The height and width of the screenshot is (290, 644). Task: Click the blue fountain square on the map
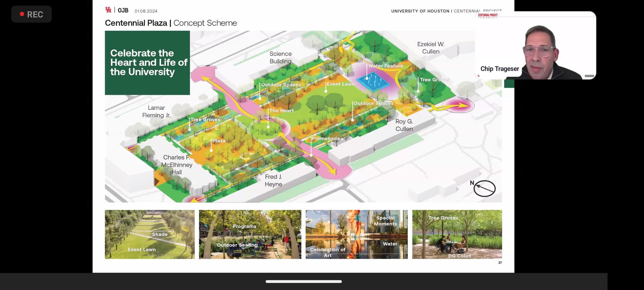click(373, 82)
